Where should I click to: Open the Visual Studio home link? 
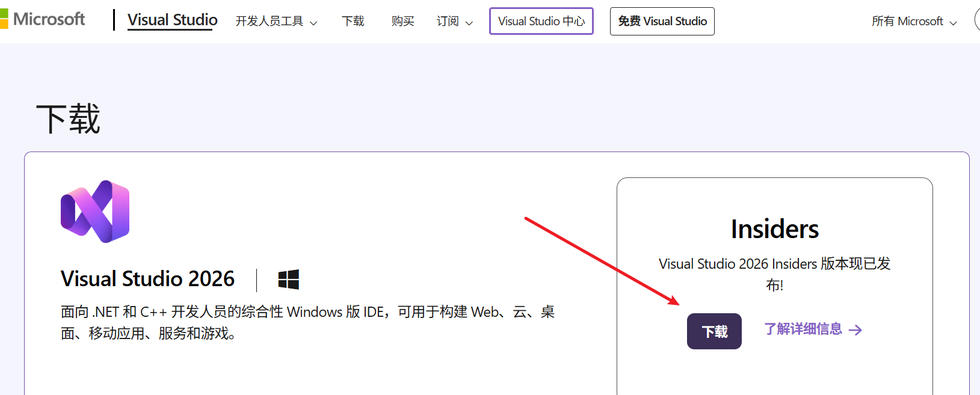[x=173, y=20]
